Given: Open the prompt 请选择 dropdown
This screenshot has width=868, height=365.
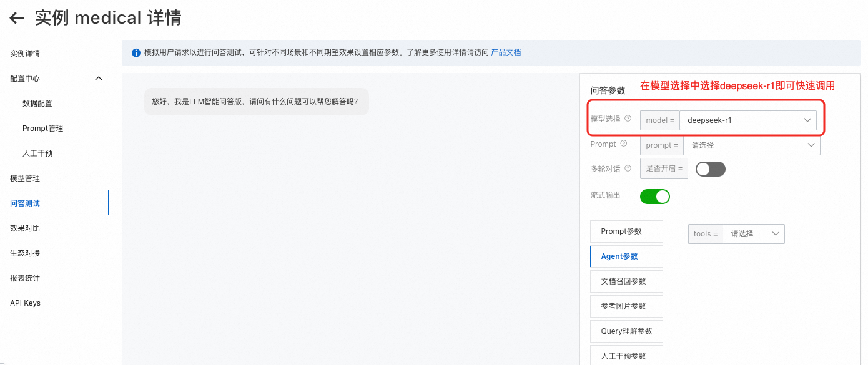Looking at the screenshot, I should [x=751, y=145].
